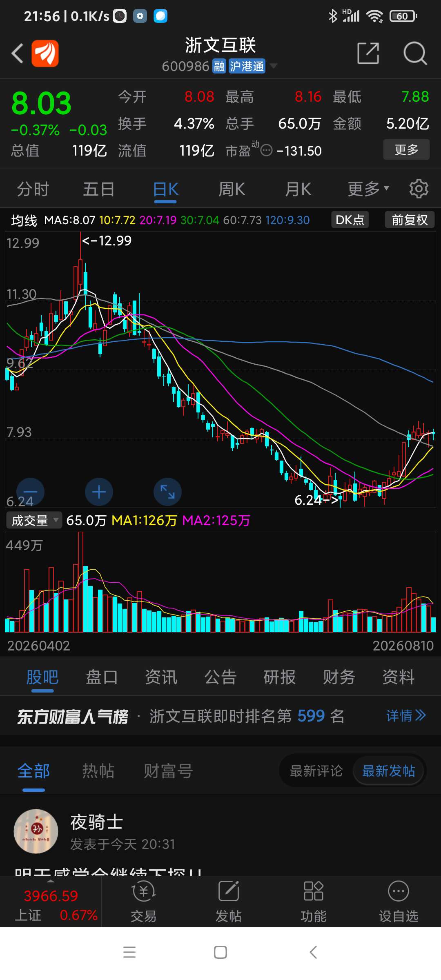
Task: Open the 详情 ranking link
Action: coord(406,715)
